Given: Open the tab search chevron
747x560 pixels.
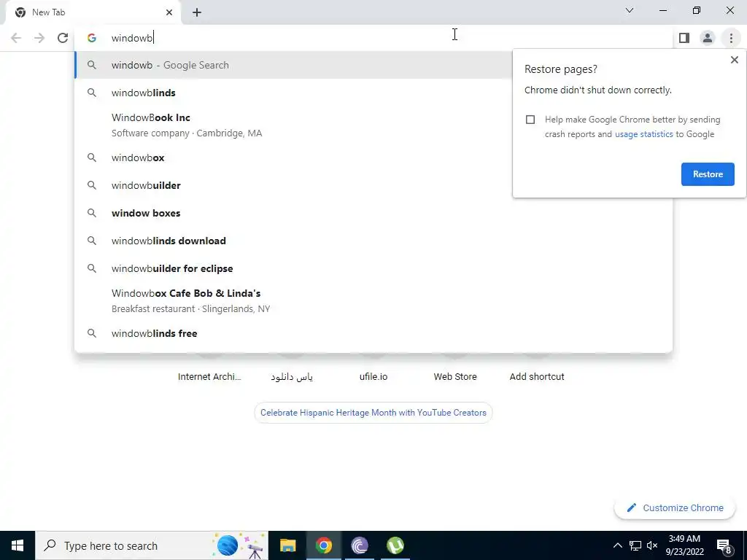Looking at the screenshot, I should (x=630, y=10).
